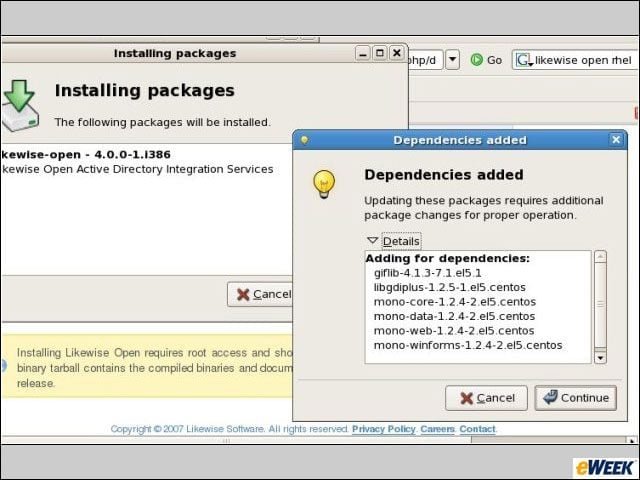Select likewise-open 4.0.0-1.i386 package row
The image size is (640, 480).
coord(147,162)
